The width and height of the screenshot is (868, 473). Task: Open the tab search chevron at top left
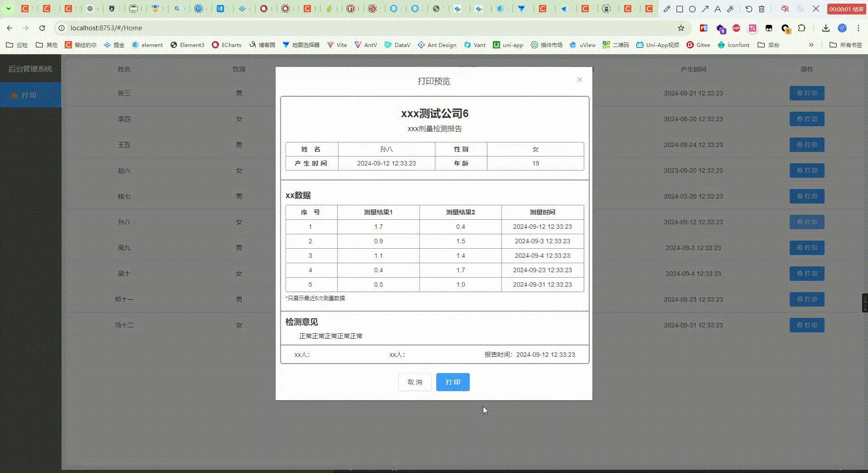(8, 9)
